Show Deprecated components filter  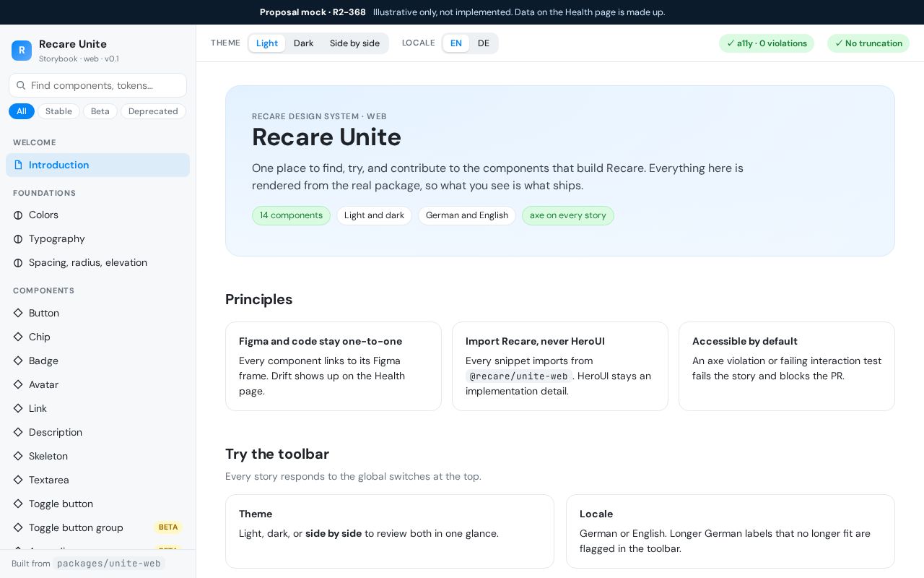click(153, 111)
